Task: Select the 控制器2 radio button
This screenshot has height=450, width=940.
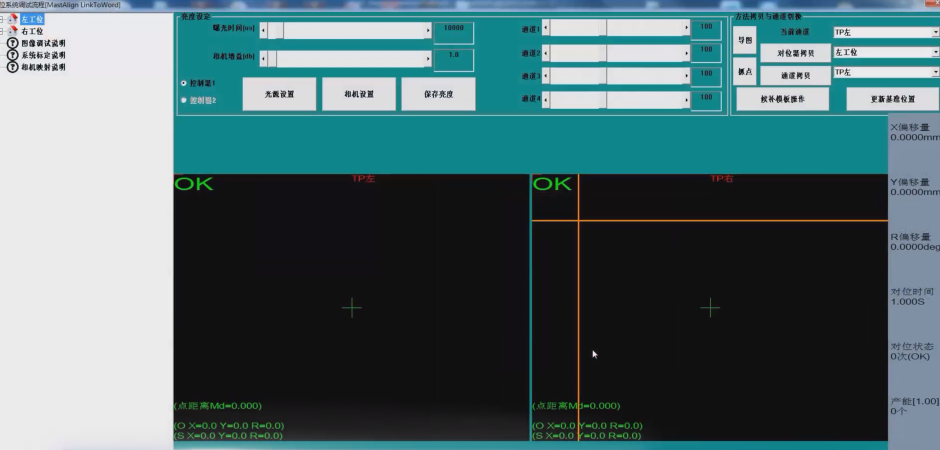Action: point(183,100)
